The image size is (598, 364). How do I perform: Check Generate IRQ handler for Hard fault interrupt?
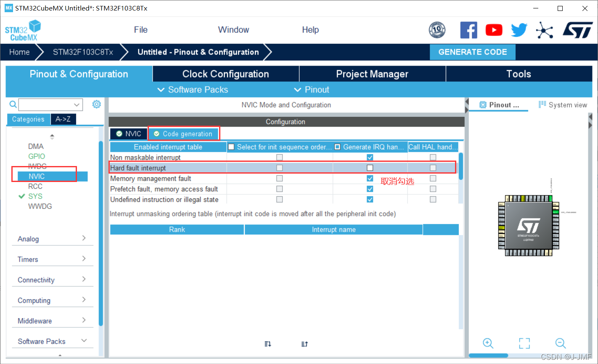click(x=370, y=168)
